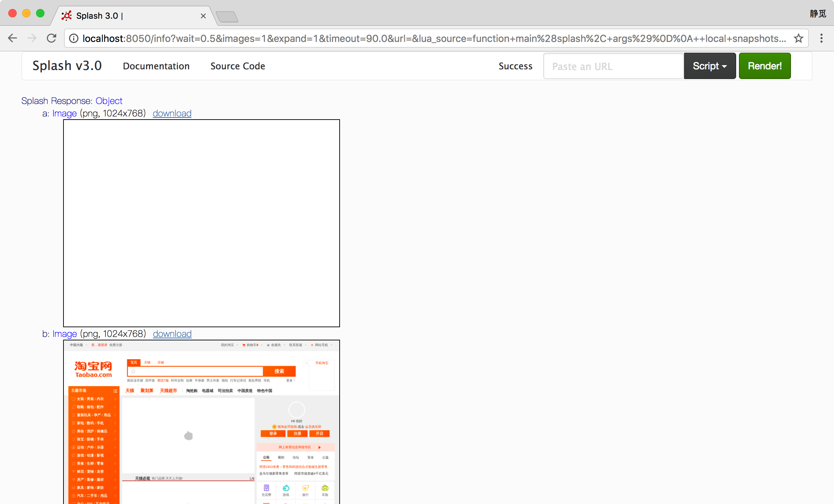Open Chrome's three-dot menu
This screenshot has width=834, height=504.
click(821, 38)
